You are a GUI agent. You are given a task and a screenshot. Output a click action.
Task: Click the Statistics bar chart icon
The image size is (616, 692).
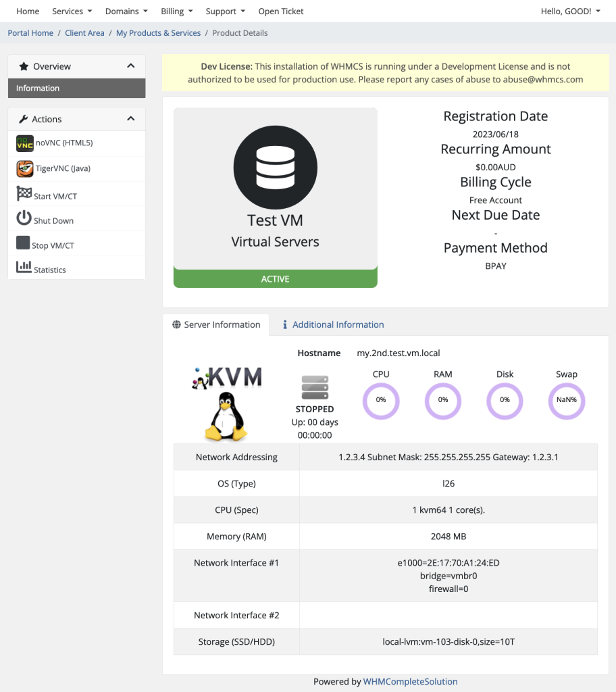pos(24,267)
